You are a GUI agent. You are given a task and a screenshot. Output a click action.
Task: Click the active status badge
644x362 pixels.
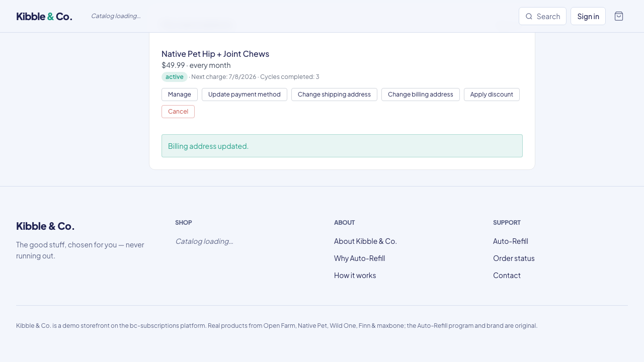(x=175, y=77)
